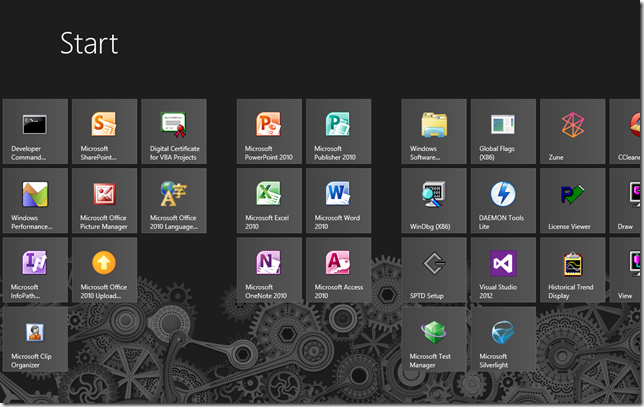Open Windows Performance tile
Screen dimensions: 644x407
(35, 201)
